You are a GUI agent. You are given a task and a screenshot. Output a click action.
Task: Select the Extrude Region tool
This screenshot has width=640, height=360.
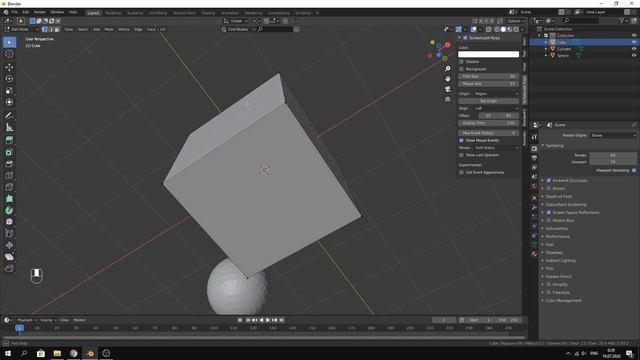9,140
